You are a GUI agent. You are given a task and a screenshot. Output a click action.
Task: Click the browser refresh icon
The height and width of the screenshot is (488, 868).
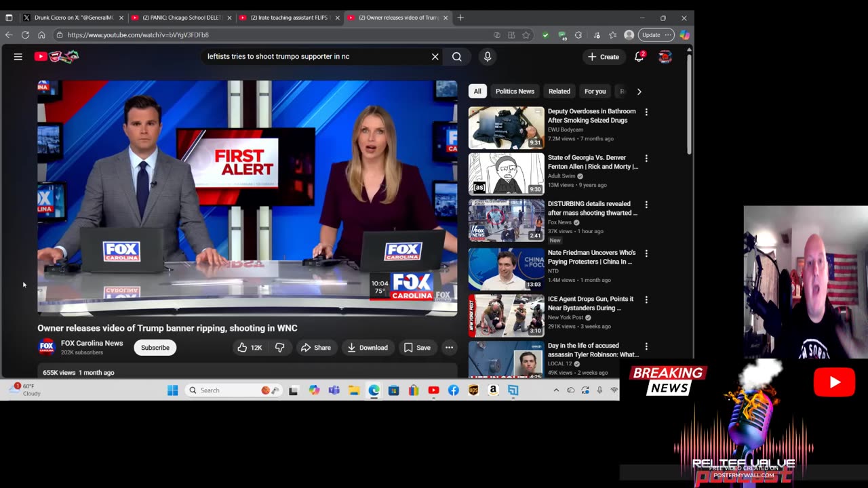[25, 35]
